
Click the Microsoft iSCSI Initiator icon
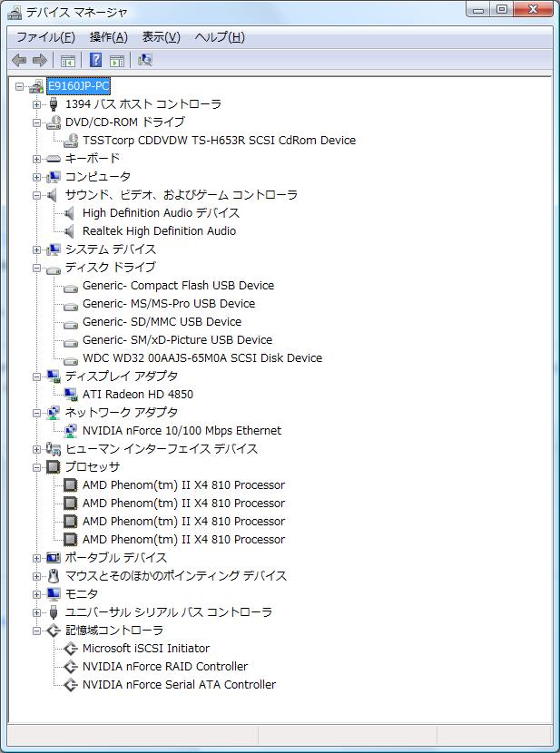point(71,649)
